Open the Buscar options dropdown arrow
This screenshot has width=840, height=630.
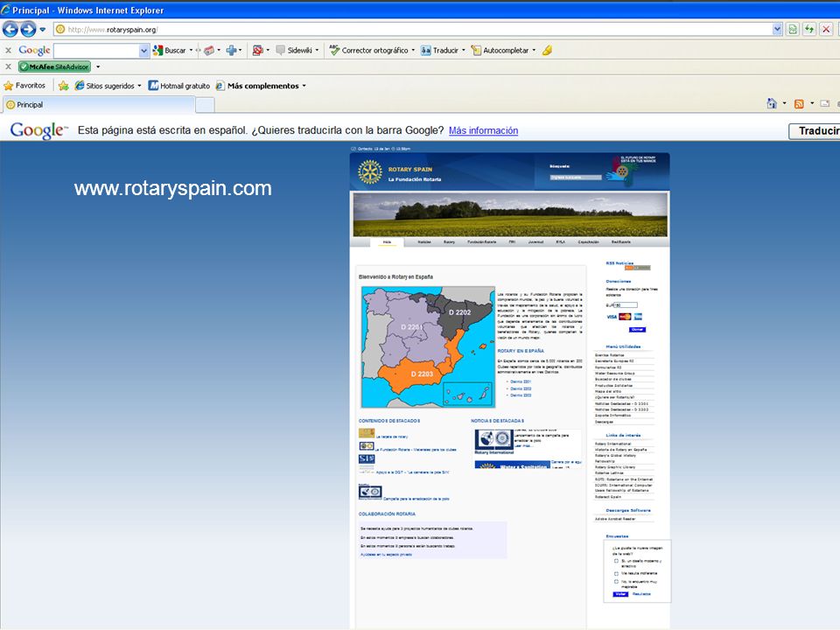[192, 51]
